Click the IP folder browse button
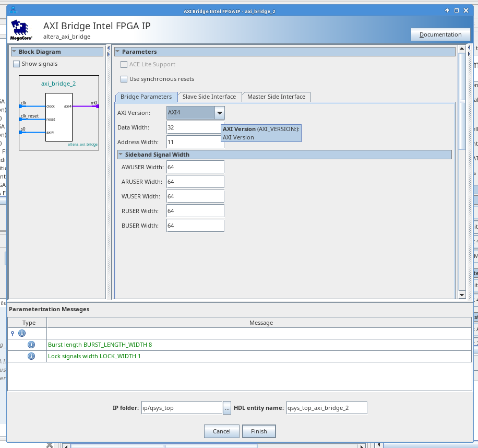 (x=227, y=408)
